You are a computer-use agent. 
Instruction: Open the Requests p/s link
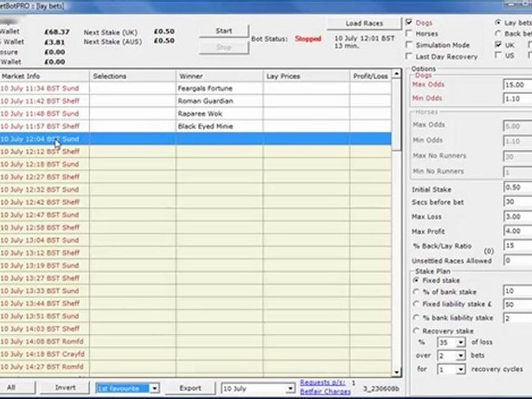tap(323, 382)
